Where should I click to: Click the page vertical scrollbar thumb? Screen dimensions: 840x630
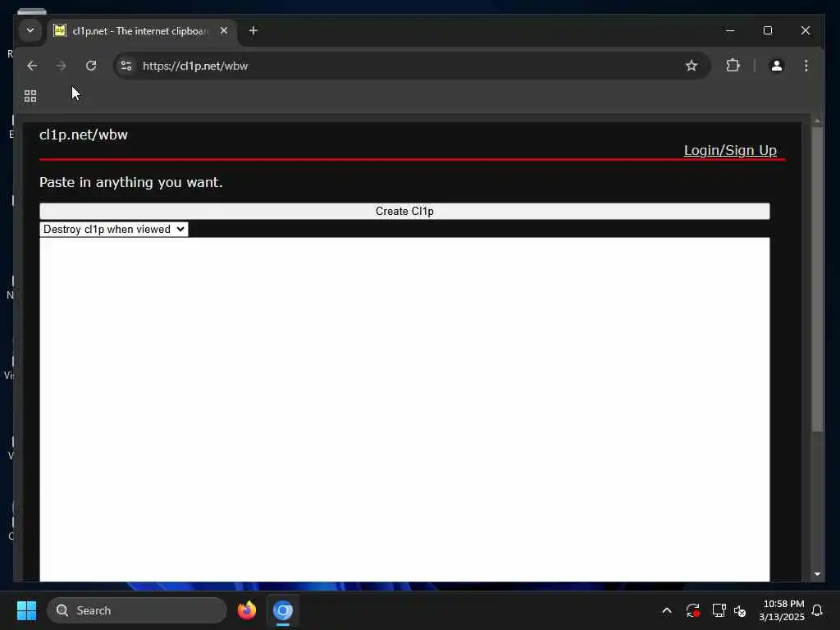click(x=817, y=279)
